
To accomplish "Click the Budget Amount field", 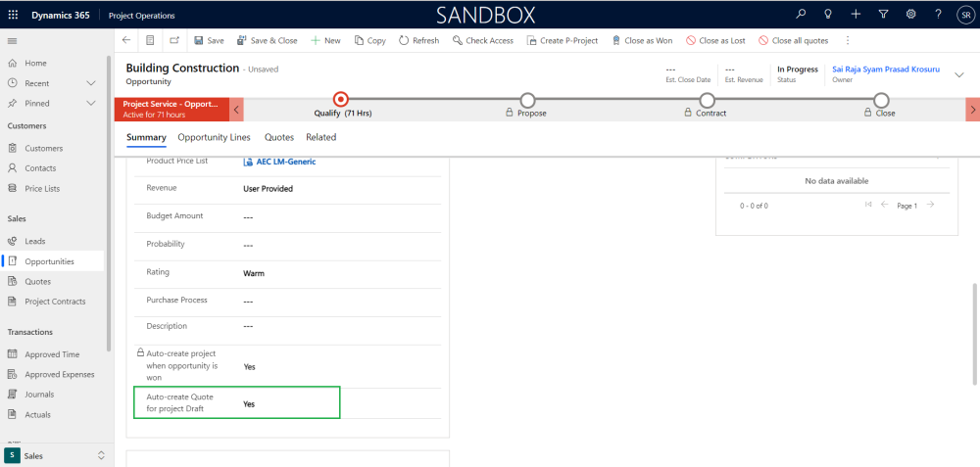I will [x=287, y=216].
